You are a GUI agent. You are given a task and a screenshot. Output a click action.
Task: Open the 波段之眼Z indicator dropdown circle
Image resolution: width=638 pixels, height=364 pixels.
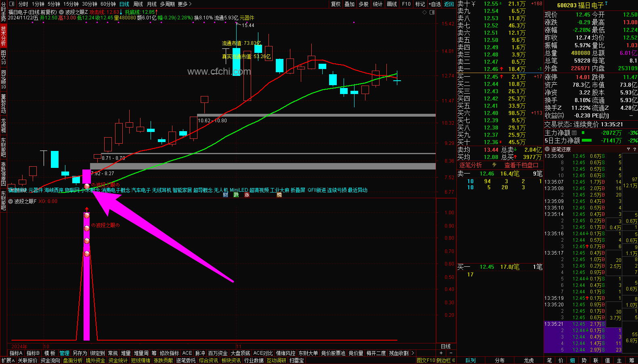tap(61, 12)
